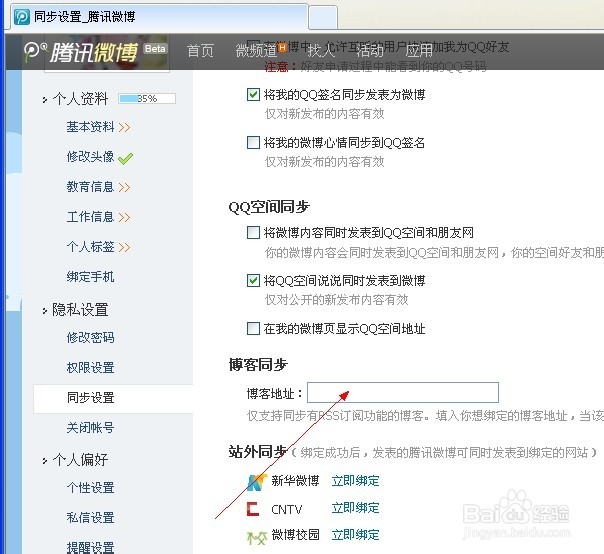The image size is (604, 554).
Task: Uncheck 将QQ空间说说同时发表到微博
Action: 253,280
